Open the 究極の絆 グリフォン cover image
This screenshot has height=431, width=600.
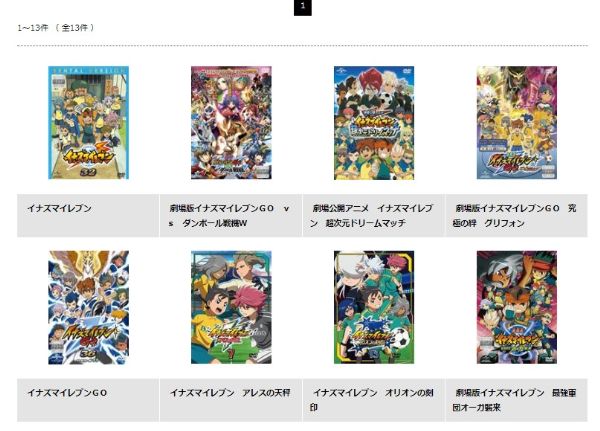(x=517, y=122)
